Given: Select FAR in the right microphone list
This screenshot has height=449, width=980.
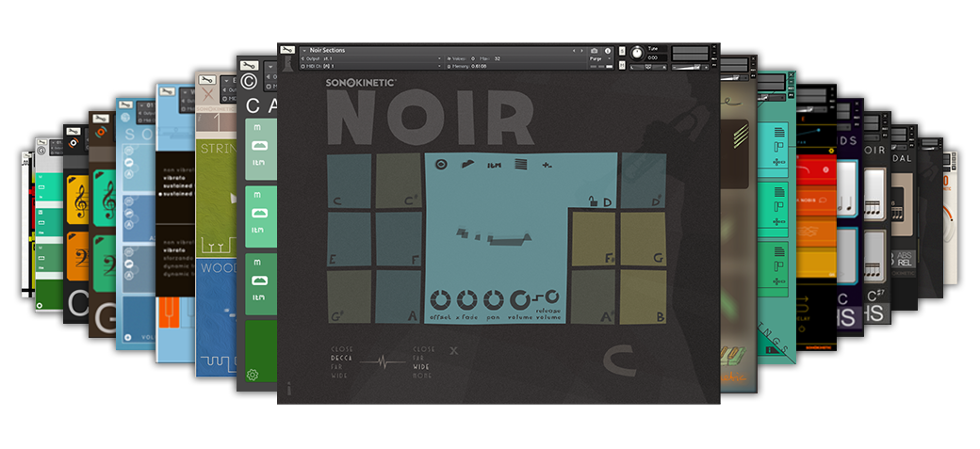Looking at the screenshot, I should pyautogui.click(x=418, y=359).
